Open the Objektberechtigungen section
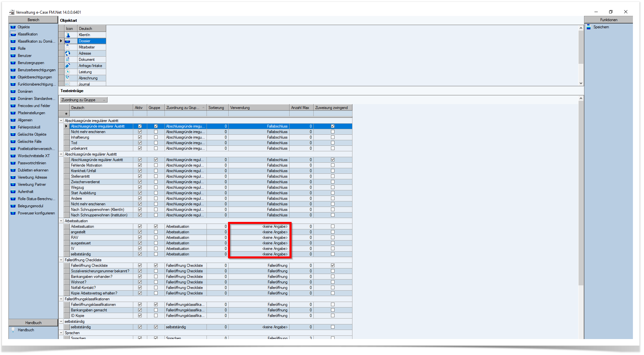 click(x=35, y=77)
